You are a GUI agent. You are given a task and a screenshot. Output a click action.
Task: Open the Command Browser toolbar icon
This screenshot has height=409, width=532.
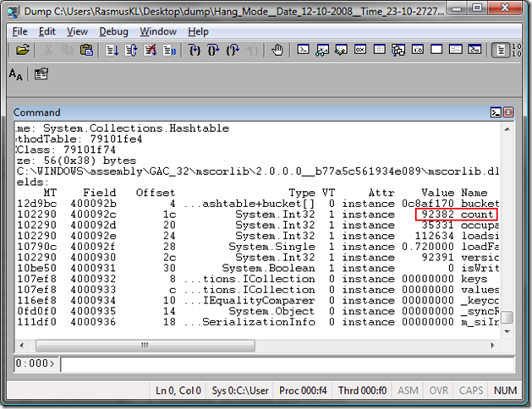coord(474,50)
